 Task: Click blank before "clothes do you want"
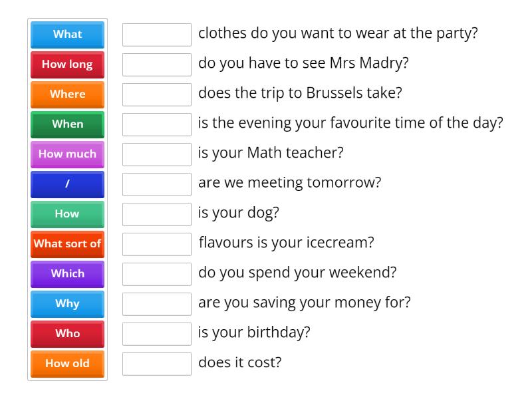(157, 35)
